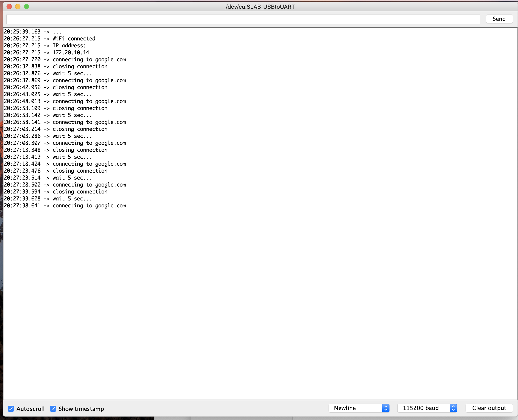Click the 'WiFi connected' log line
This screenshot has width=518, height=420.
tap(50, 38)
